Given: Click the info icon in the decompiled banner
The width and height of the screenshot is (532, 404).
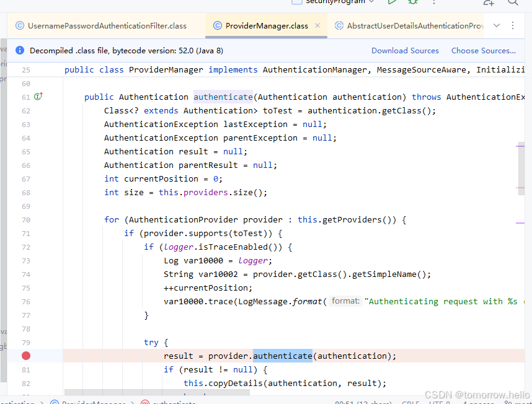Looking at the screenshot, I should tap(20, 50).
